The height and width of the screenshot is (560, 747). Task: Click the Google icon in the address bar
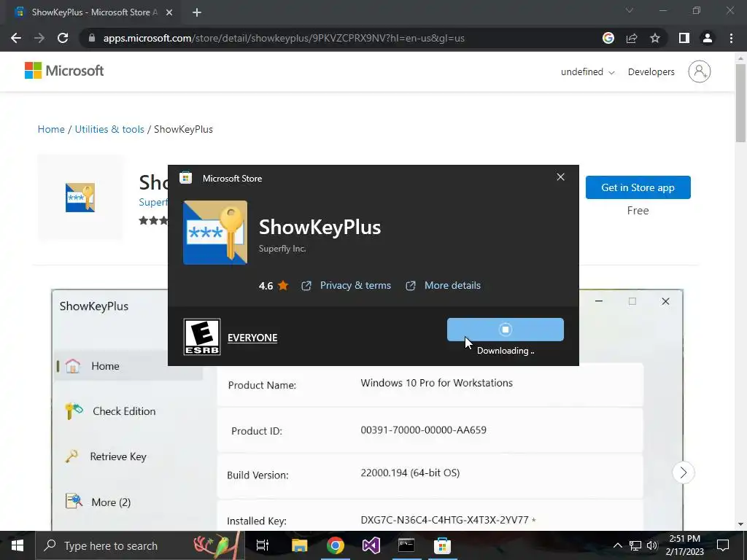click(x=608, y=38)
